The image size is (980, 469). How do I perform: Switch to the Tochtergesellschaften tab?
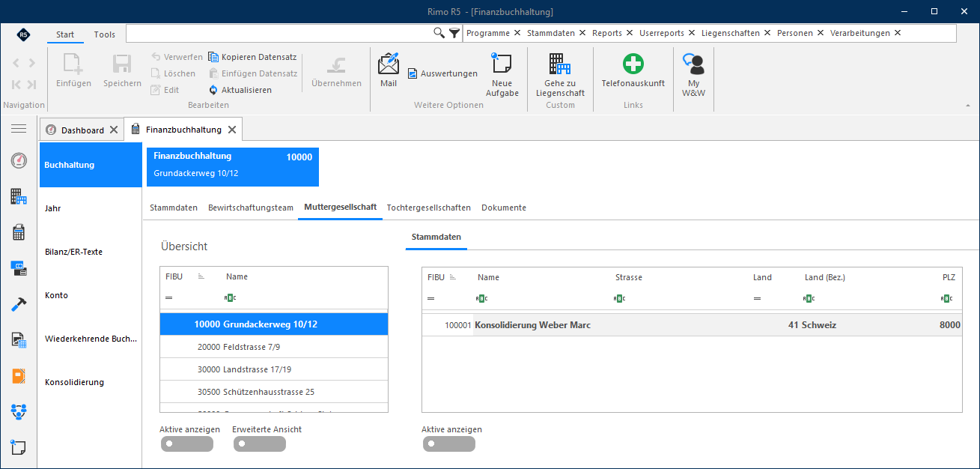point(428,208)
